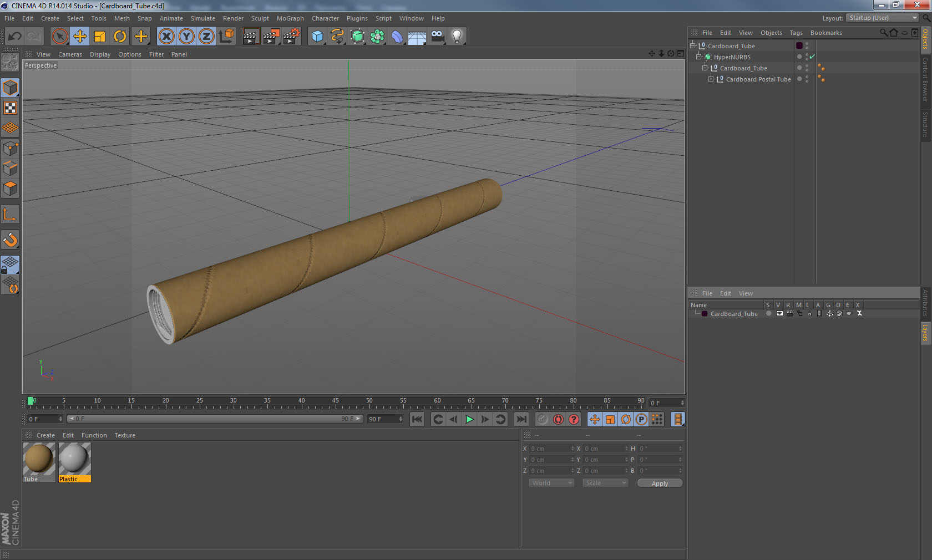Activate the Rotate tool
The image size is (932, 560).
120,37
